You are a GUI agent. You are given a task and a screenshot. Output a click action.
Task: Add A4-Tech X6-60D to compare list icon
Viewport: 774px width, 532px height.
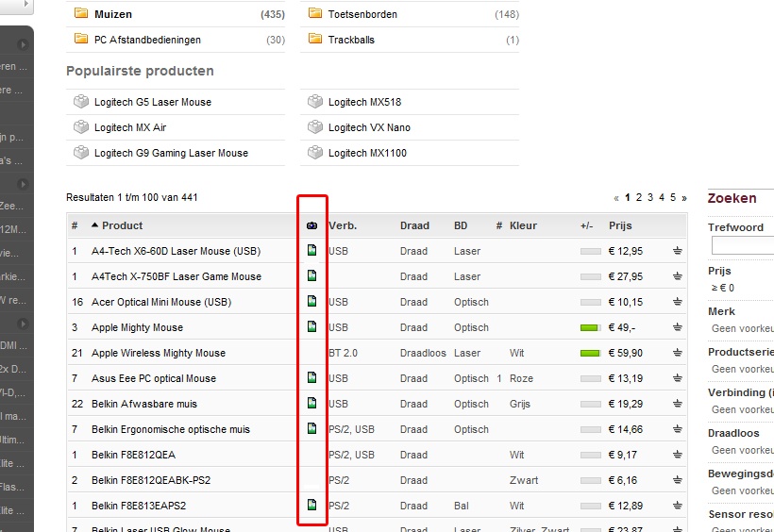[678, 251]
